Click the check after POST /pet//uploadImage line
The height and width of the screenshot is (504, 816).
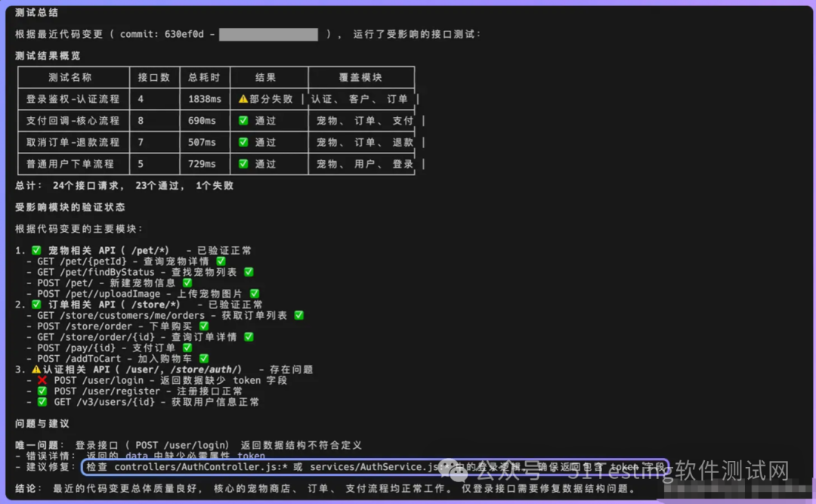[255, 294]
